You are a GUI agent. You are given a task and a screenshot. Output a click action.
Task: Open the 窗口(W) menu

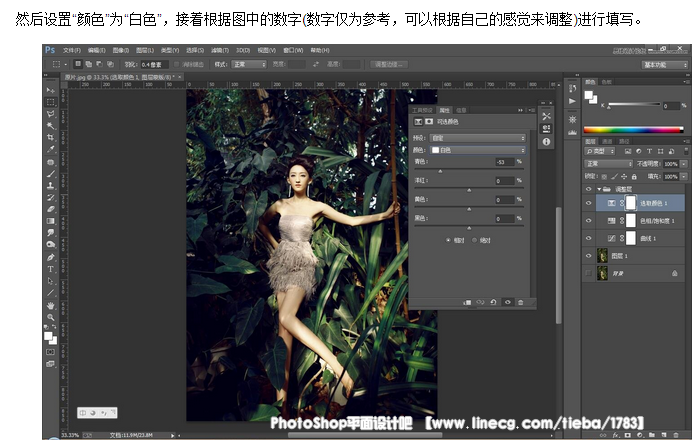tap(293, 50)
